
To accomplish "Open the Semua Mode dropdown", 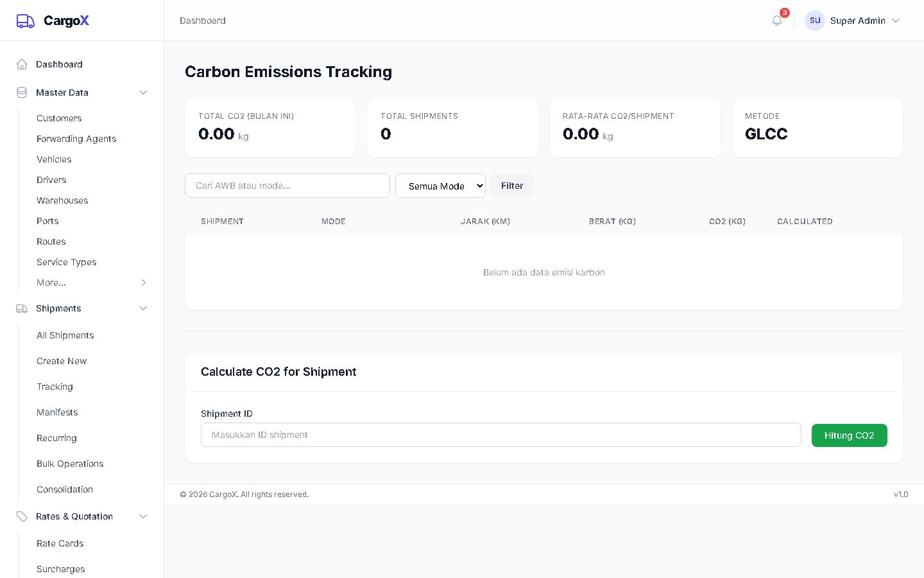I will point(440,186).
